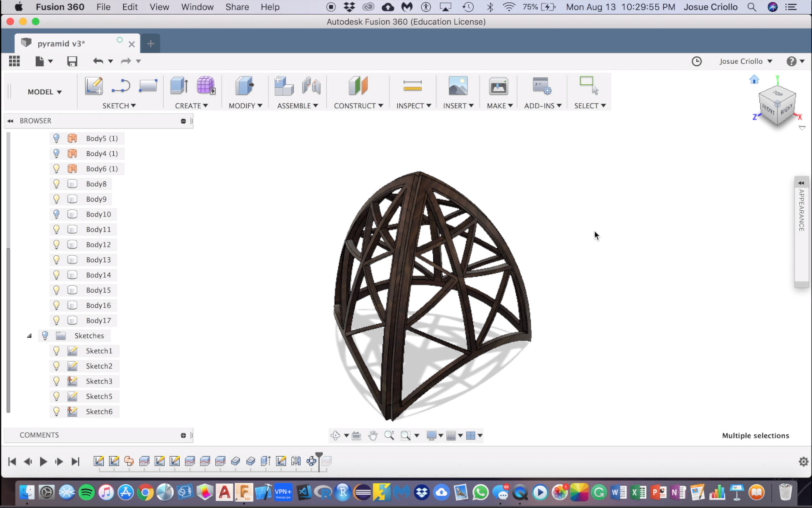Open the Edit menu

pyautogui.click(x=130, y=7)
